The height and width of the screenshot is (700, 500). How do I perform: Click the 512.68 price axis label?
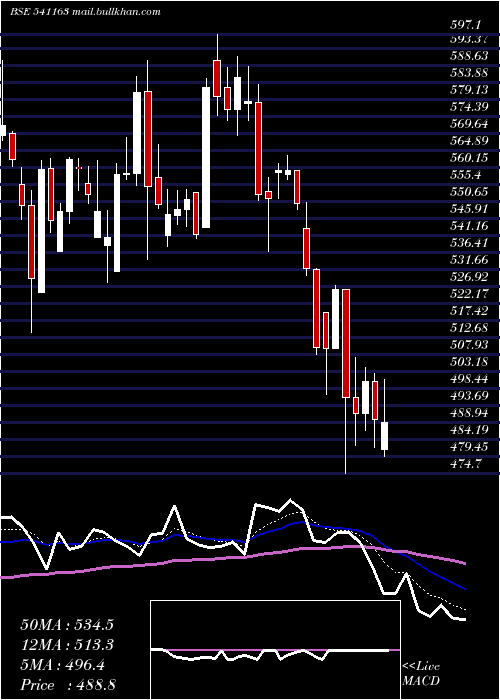[468, 328]
